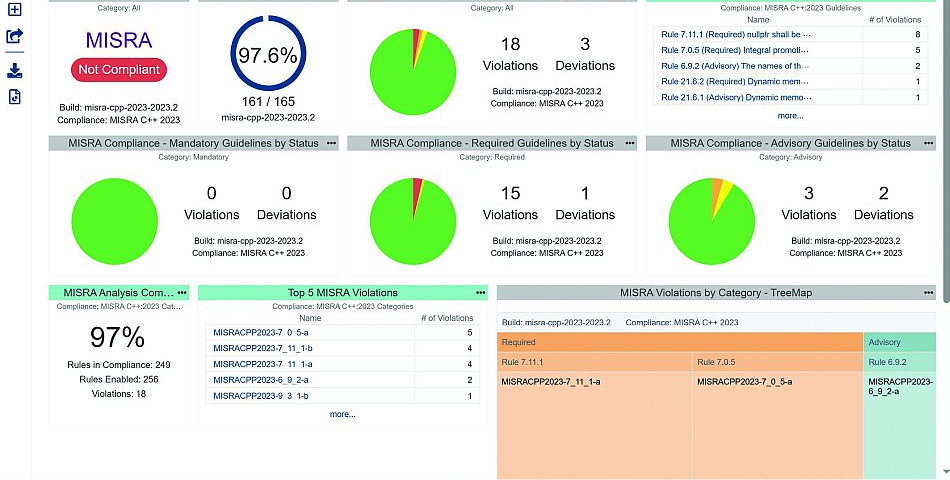The width and height of the screenshot is (950, 480).
Task: Open Mandatory Guidelines widget ellipsis menu
Action: coord(331,143)
